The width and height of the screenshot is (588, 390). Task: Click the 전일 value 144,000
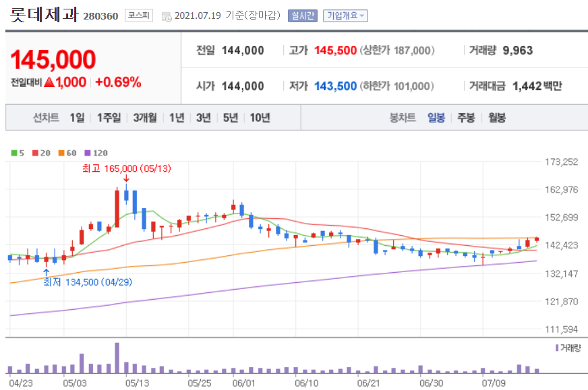(243, 51)
